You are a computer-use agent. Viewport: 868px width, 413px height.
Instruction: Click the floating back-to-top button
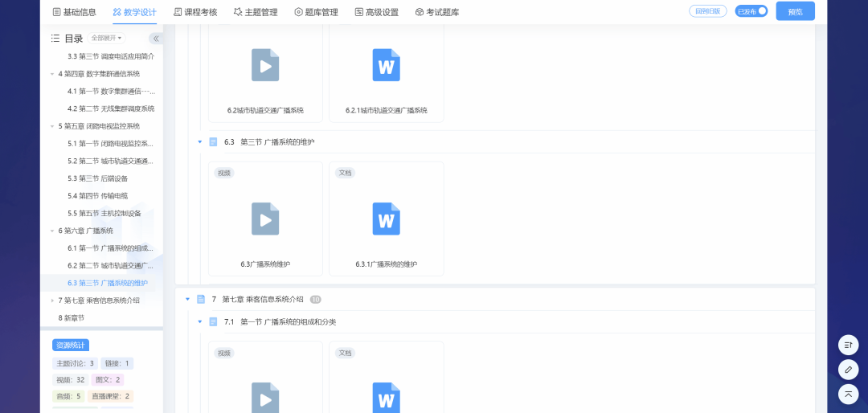(x=848, y=394)
